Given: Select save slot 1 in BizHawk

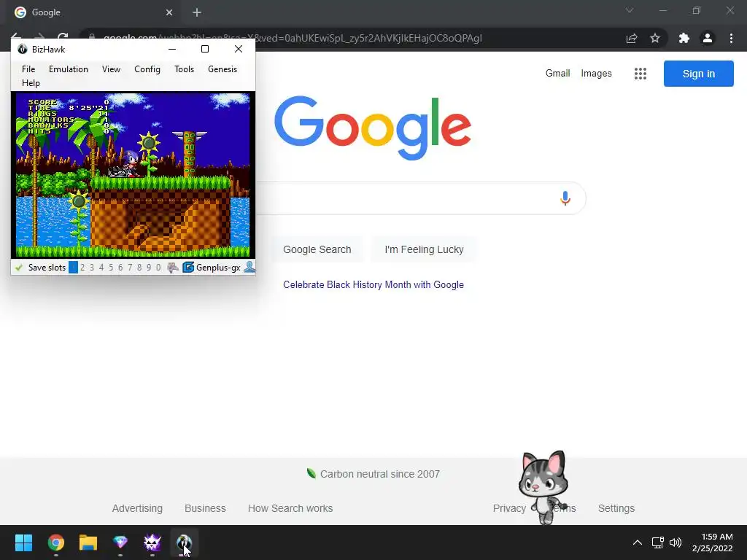Looking at the screenshot, I should click(73, 268).
